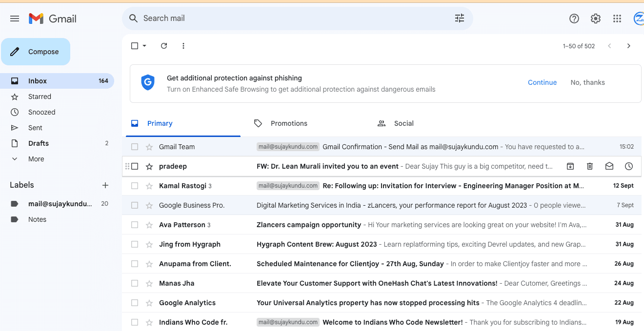Tick the Jing from Hygraph email checkbox
Viewport: 644px width, 331px height.
point(135,244)
